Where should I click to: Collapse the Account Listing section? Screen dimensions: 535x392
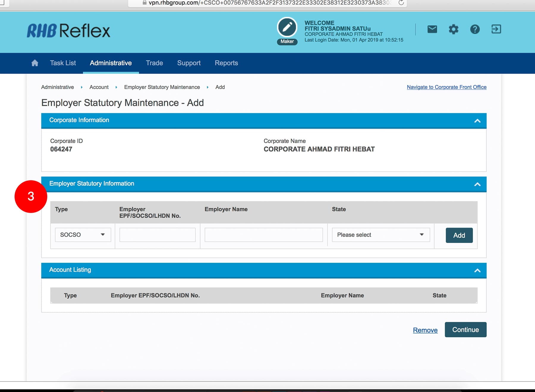(x=477, y=270)
